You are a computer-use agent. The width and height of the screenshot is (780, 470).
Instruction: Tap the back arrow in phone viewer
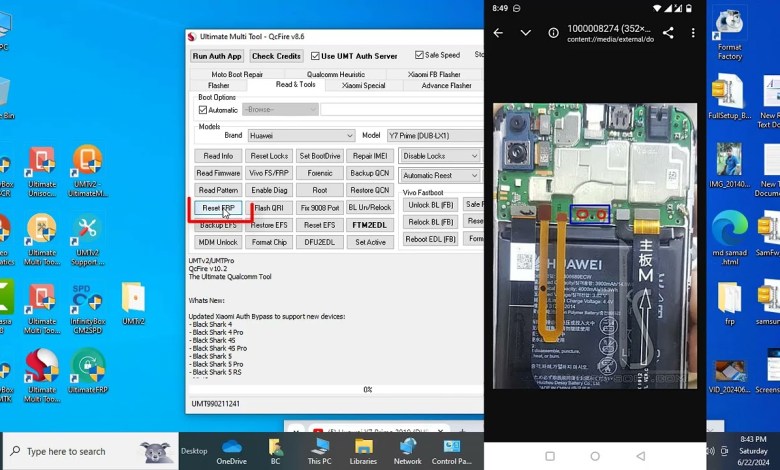498,33
